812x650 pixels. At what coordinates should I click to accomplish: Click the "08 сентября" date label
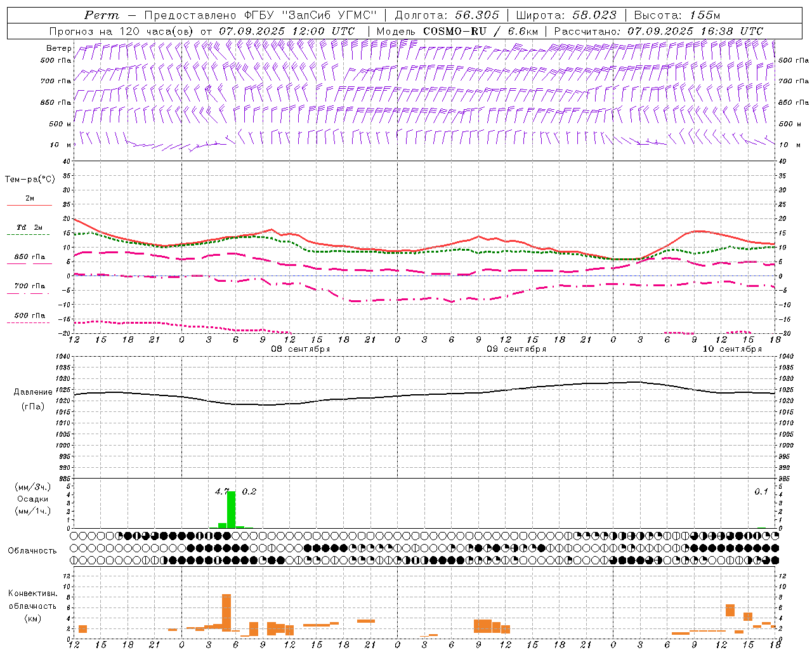301,349
